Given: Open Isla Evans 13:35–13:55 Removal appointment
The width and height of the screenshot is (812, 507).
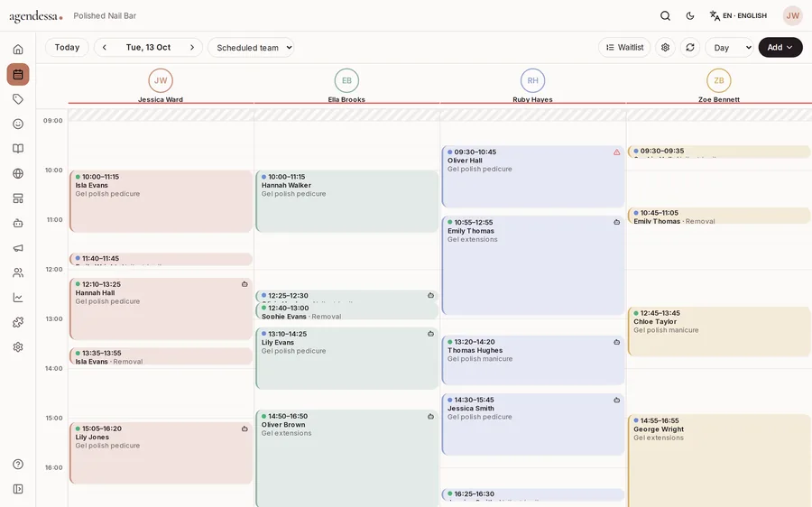Looking at the screenshot, I should [x=161, y=357].
